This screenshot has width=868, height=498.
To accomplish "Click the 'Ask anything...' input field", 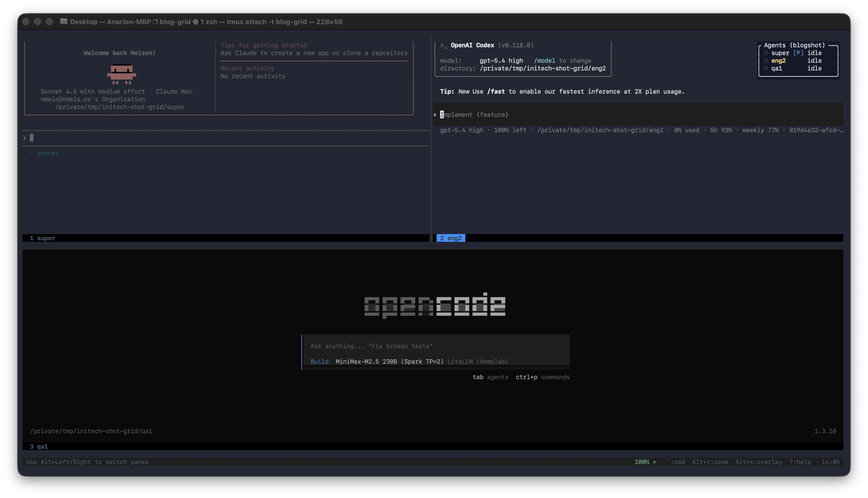I will pyautogui.click(x=371, y=346).
